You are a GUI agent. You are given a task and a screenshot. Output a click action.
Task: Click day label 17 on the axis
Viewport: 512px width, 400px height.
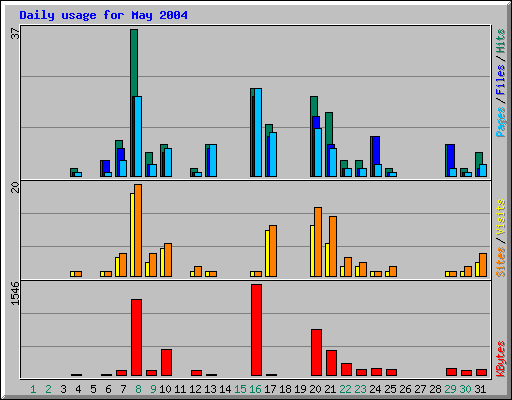point(270,389)
